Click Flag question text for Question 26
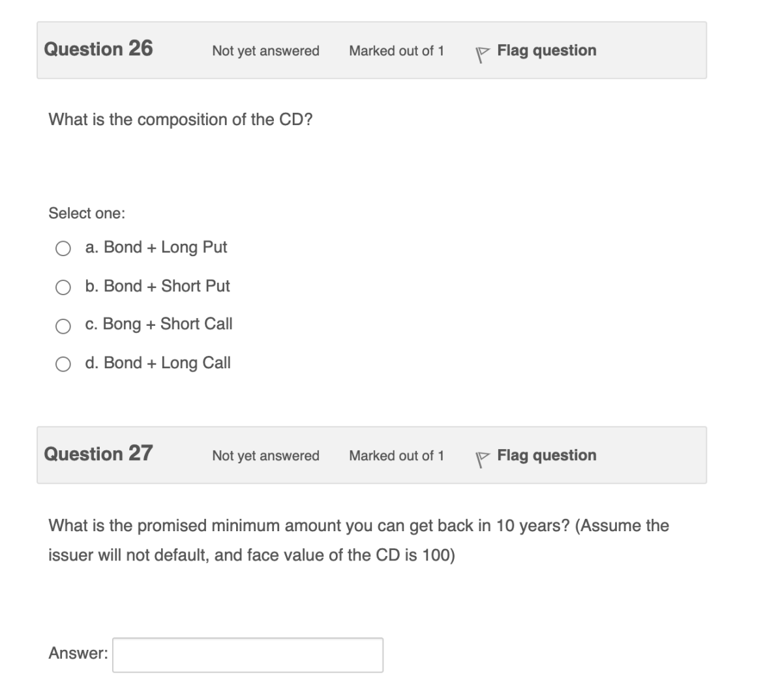This screenshot has width=765, height=700. (547, 50)
